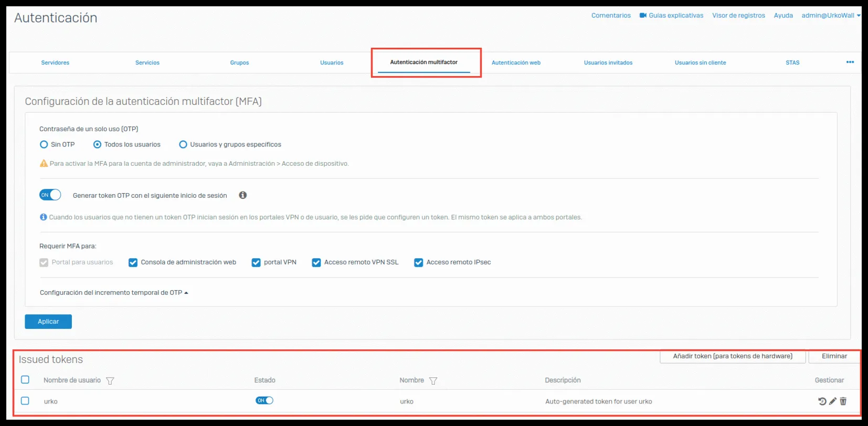
Task: Click the Aplicar button
Action: point(48,322)
